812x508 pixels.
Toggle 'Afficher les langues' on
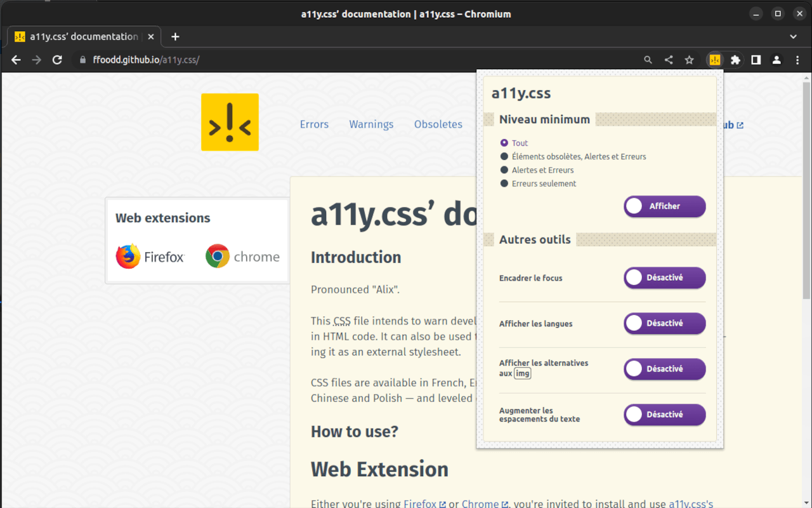pos(664,323)
